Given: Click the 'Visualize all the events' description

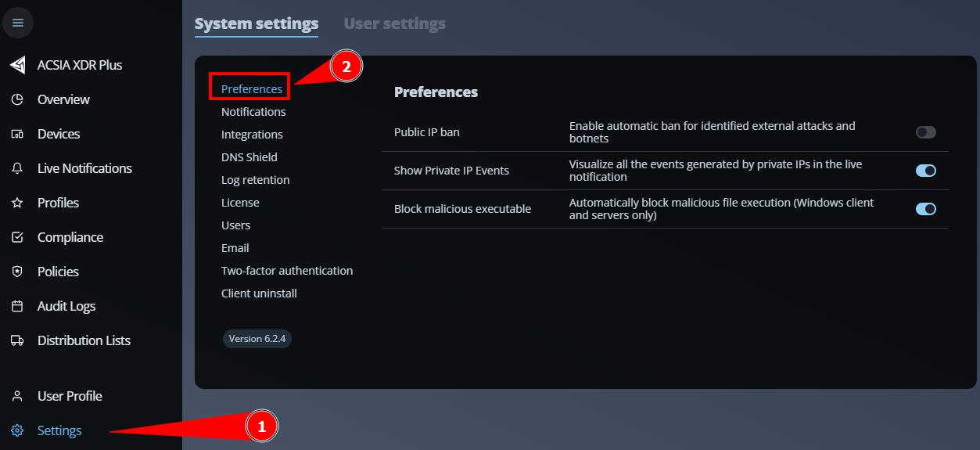Looking at the screenshot, I should [x=716, y=171].
